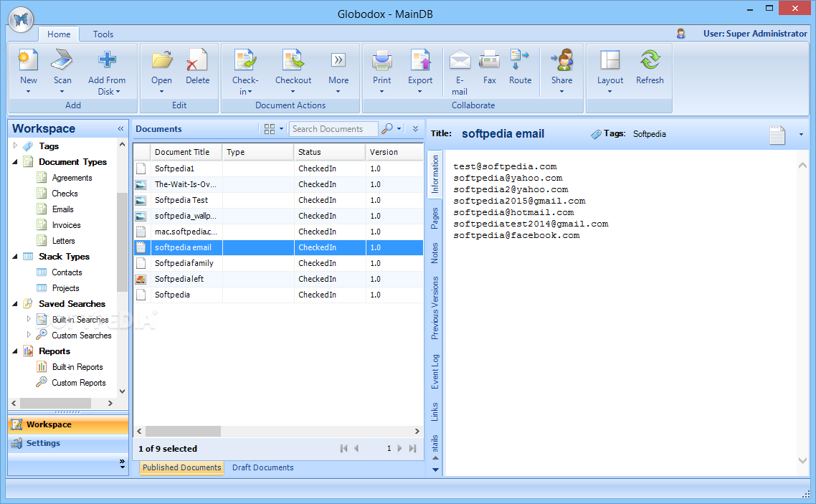Sort by the Status column header
The width and height of the screenshot is (816, 504).
(329, 152)
